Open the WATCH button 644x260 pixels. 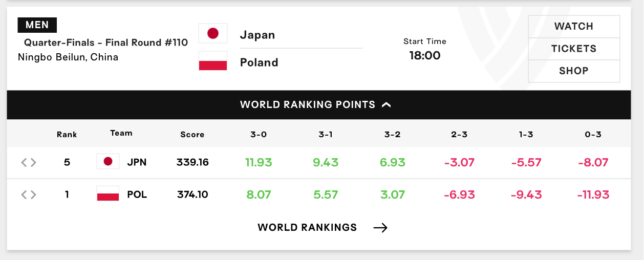point(574,27)
